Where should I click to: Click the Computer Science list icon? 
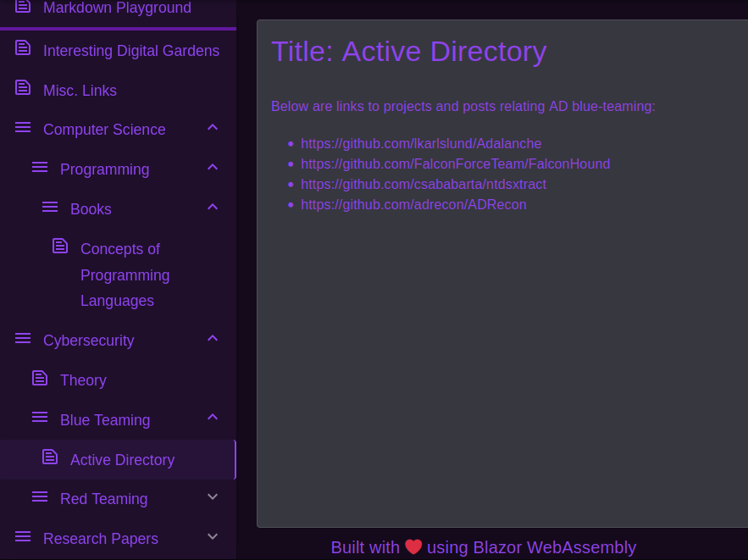(x=23, y=128)
